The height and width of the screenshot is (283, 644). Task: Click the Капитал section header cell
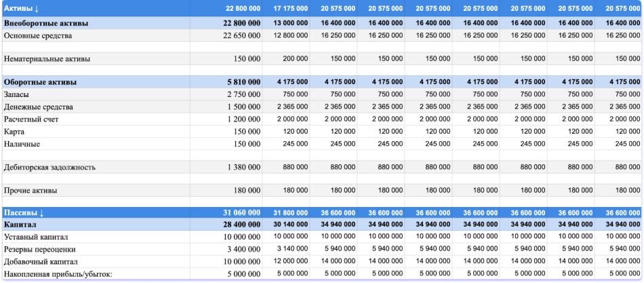(x=20, y=224)
